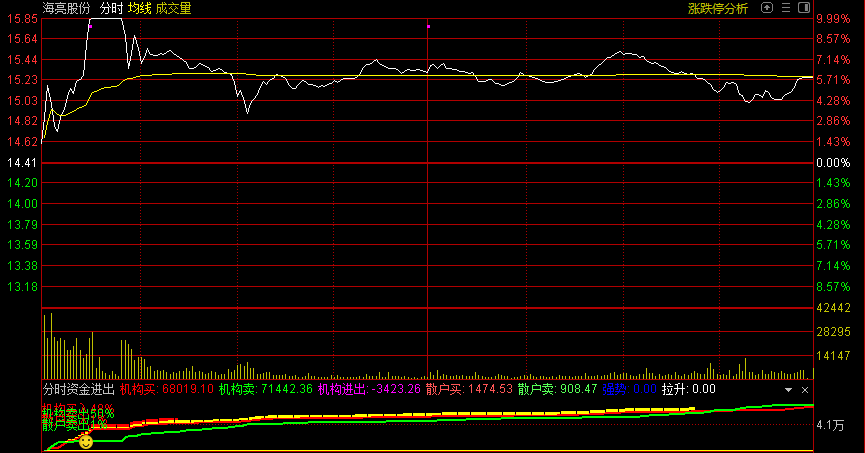Image resolution: width=865 pixels, height=453 pixels.
Task: Expand the indicator panel dropdown arrow
Action: pyautogui.click(x=788, y=389)
